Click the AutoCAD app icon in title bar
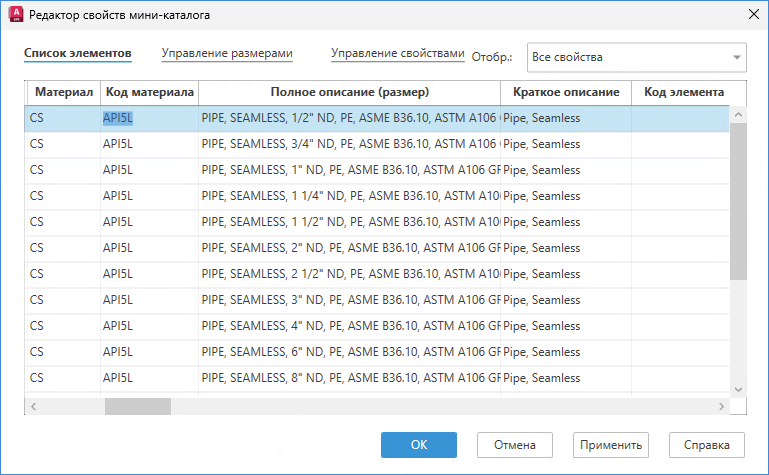Screen dimensions: 769x475 pyautogui.click(x=14, y=14)
